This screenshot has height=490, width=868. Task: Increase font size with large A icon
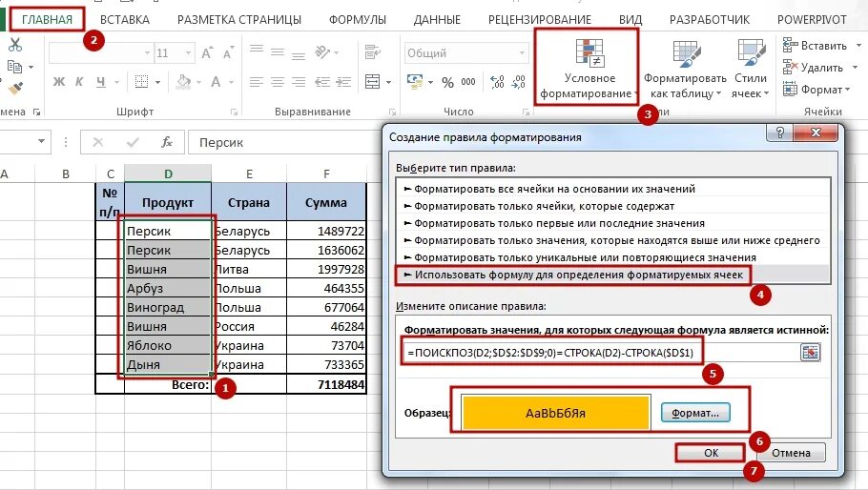pyautogui.click(x=206, y=53)
